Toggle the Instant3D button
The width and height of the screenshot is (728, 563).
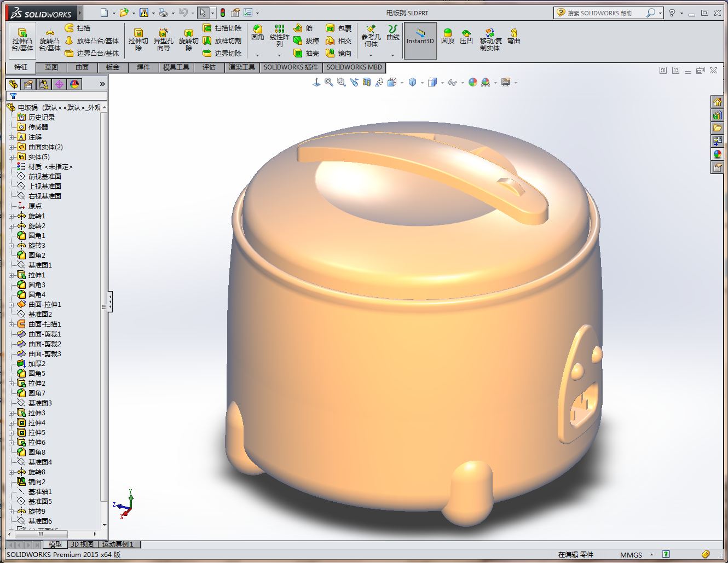420,40
